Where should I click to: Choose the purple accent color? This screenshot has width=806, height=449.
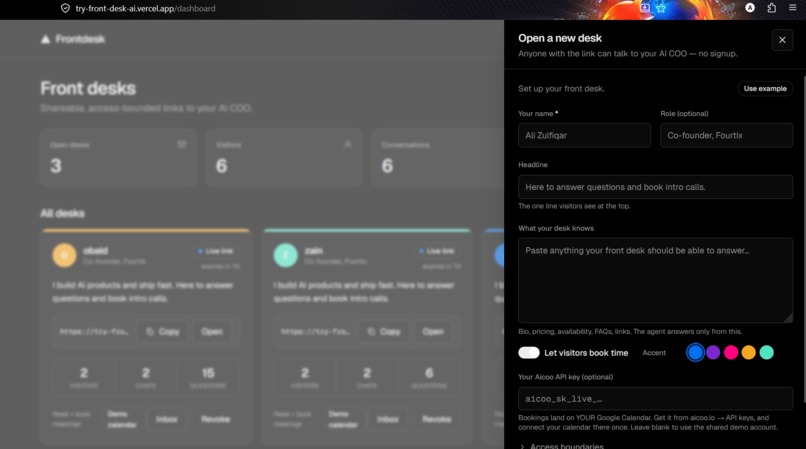pyautogui.click(x=713, y=352)
